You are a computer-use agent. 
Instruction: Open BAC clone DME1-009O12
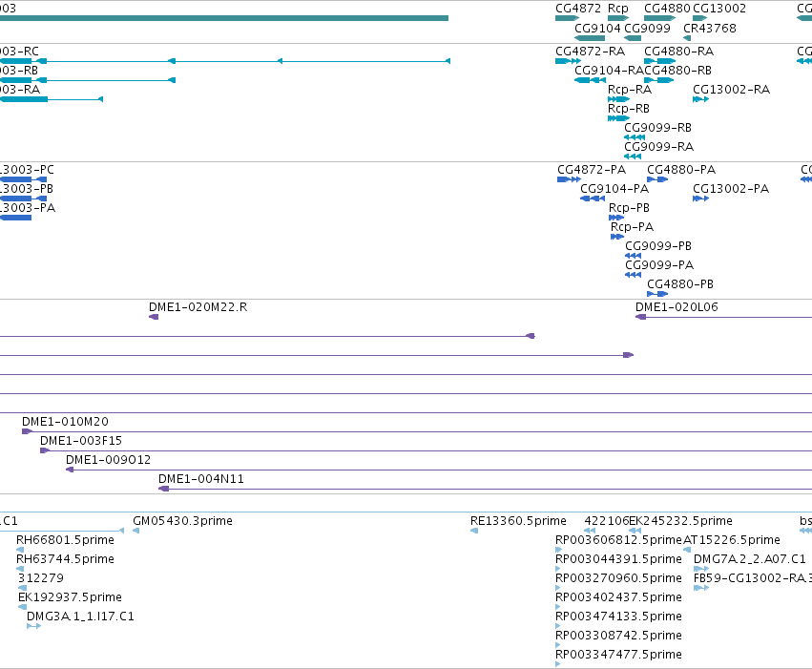pyautogui.click(x=108, y=460)
